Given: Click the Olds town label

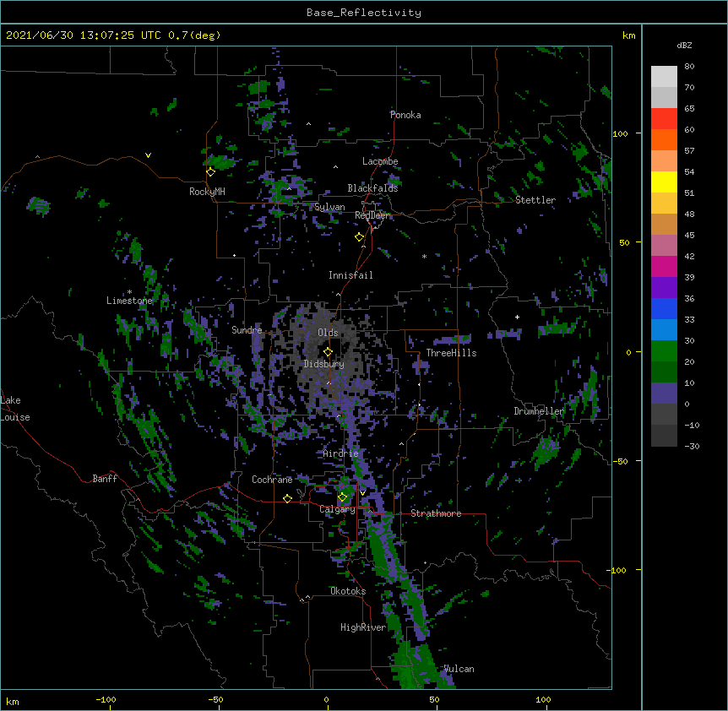Looking at the screenshot, I should (328, 333).
